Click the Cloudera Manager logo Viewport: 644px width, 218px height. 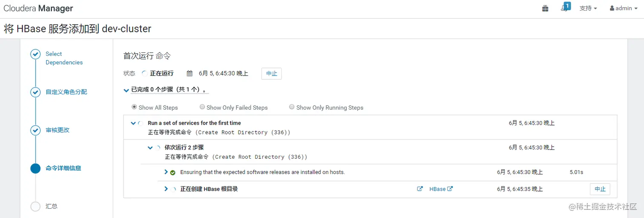tap(38, 9)
